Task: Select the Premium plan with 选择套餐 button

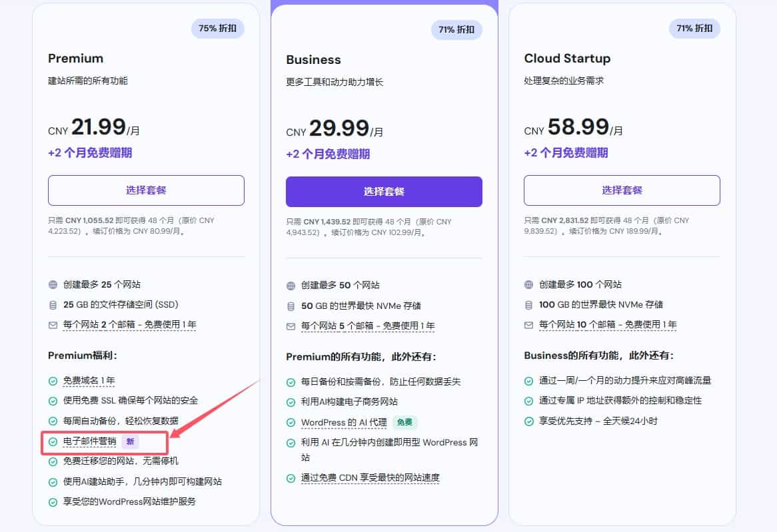Action: pyautogui.click(x=146, y=190)
